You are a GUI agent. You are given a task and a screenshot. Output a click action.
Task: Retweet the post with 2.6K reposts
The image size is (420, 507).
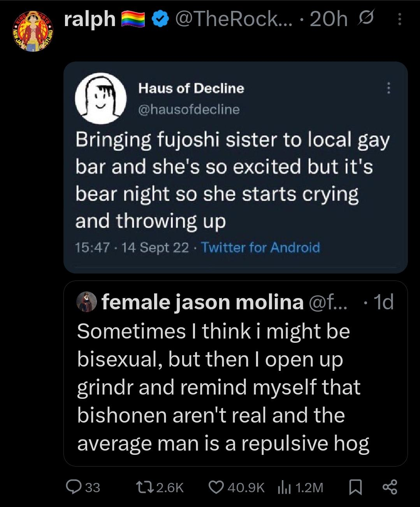pos(158,487)
